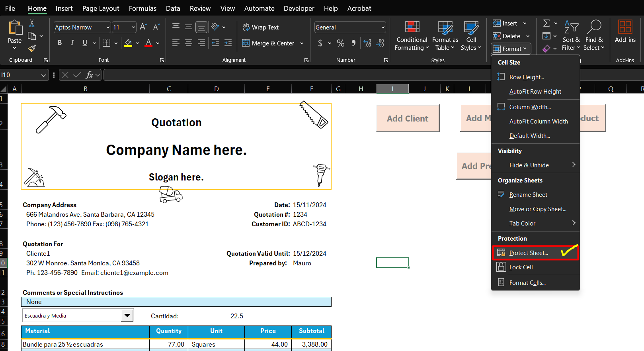Open the Sort & Filter dropdown
Viewport: 644px width, 351px height.
click(x=571, y=35)
